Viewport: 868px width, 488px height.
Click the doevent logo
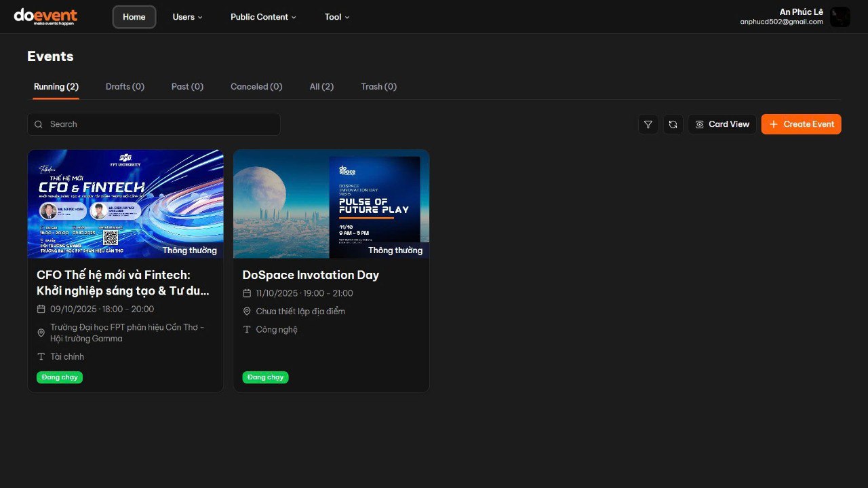(45, 16)
